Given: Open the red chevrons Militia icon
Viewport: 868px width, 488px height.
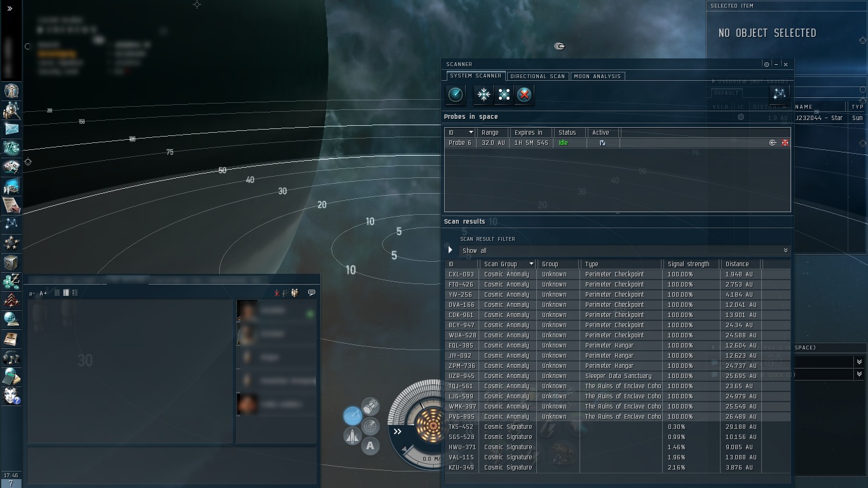Looking at the screenshot, I should click(11, 300).
